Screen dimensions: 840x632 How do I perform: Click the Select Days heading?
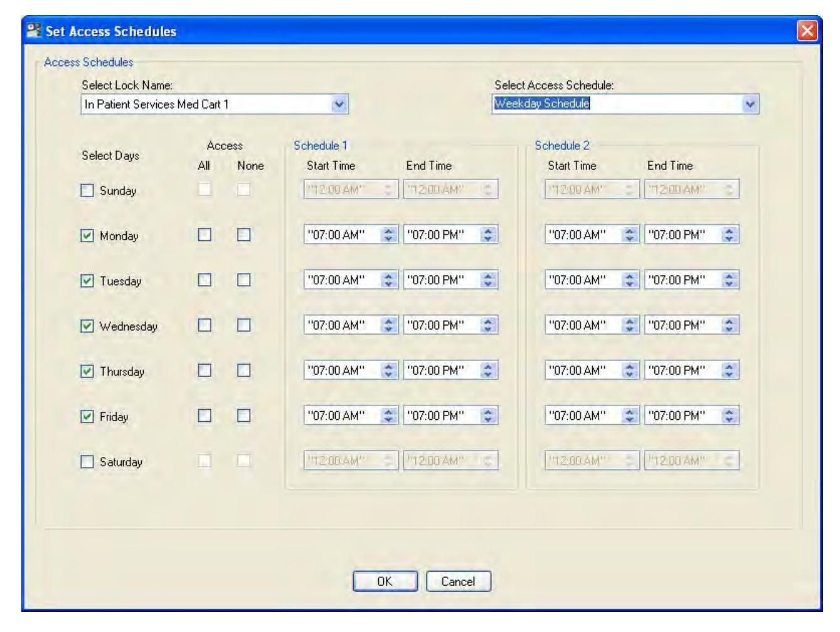[x=110, y=156]
